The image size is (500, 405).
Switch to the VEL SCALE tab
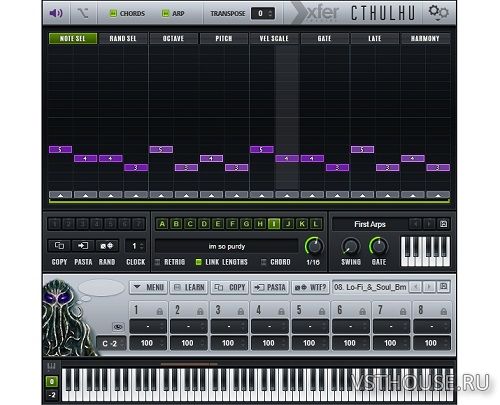[274, 38]
